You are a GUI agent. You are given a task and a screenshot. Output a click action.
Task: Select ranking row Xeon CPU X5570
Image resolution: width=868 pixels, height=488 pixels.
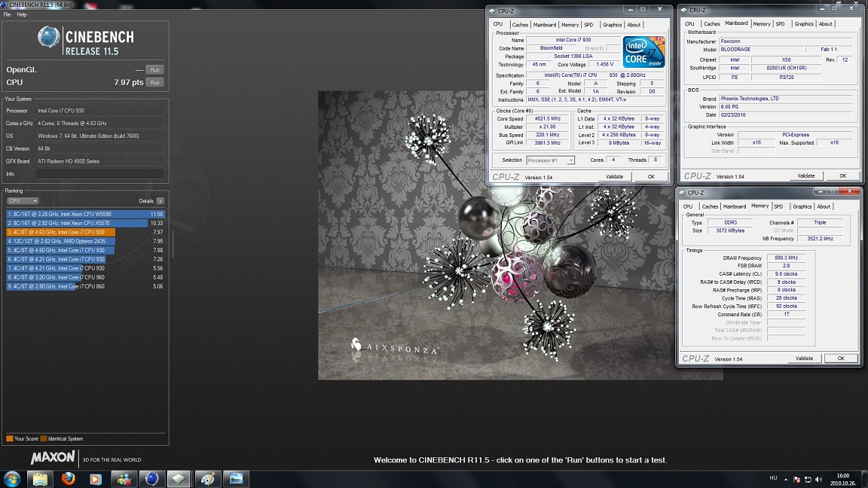85,223
